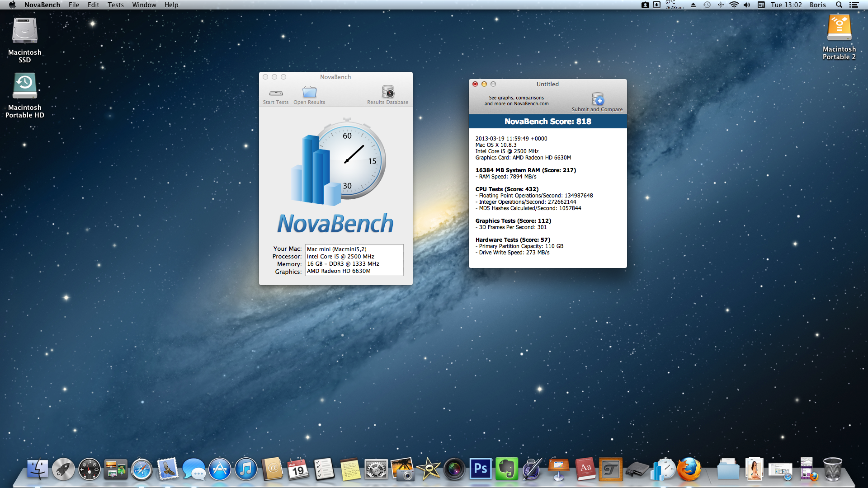Image resolution: width=868 pixels, height=488 pixels.
Task: Open the Tests menu
Action: pos(116,5)
